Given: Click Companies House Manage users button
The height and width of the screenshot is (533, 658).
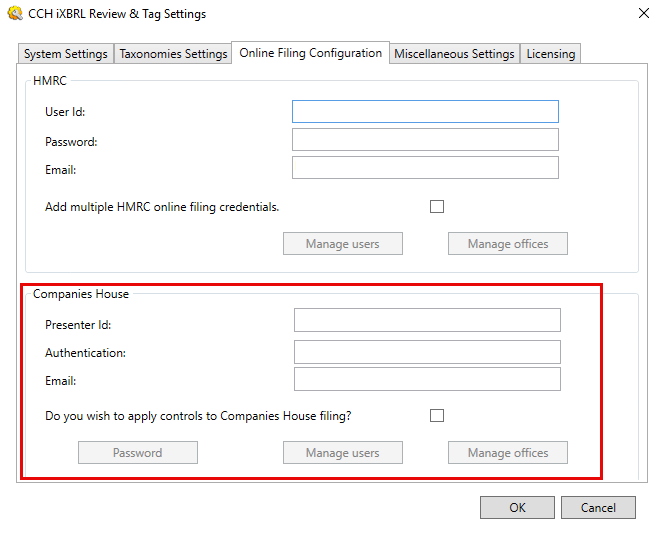Looking at the screenshot, I should pyautogui.click(x=343, y=452).
